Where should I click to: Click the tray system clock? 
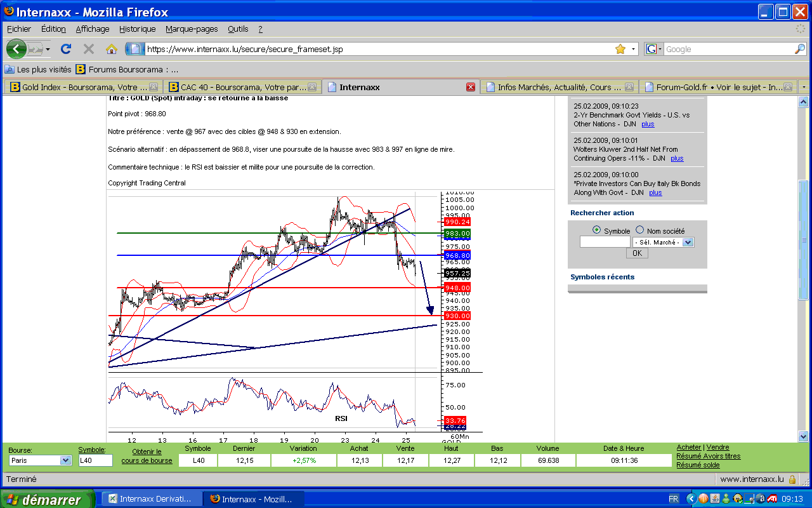(793, 499)
